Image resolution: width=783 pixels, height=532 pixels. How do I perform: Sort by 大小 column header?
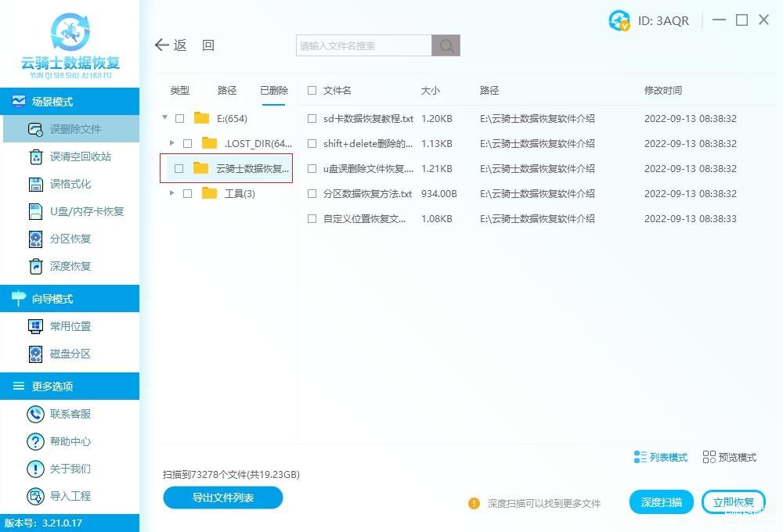(x=431, y=90)
